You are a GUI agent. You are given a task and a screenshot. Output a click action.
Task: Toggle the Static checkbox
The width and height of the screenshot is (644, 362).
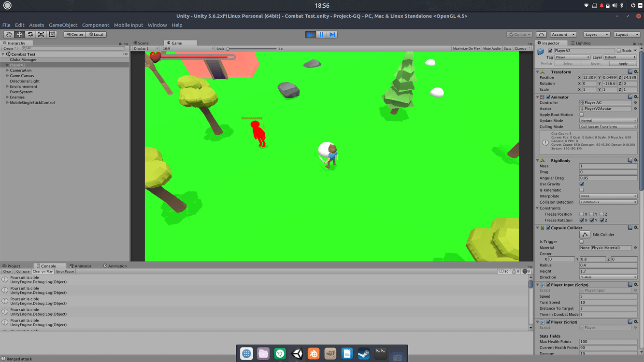point(619,51)
